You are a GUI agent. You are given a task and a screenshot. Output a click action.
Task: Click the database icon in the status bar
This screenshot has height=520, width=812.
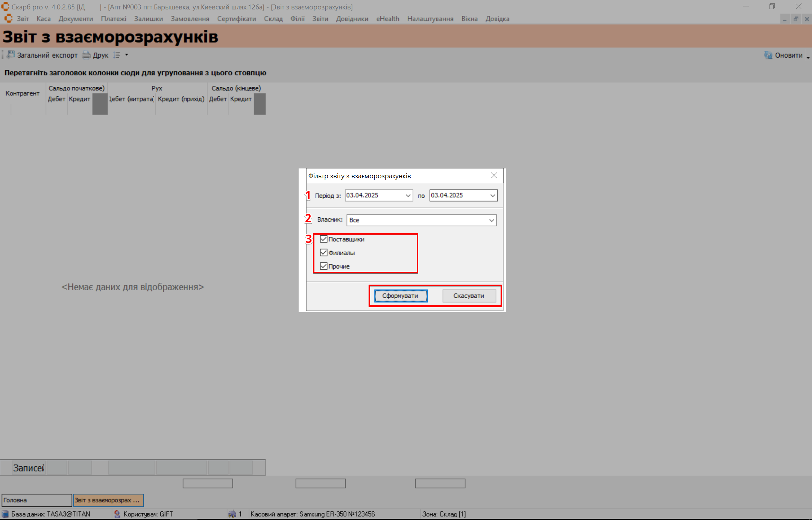tap(5, 514)
